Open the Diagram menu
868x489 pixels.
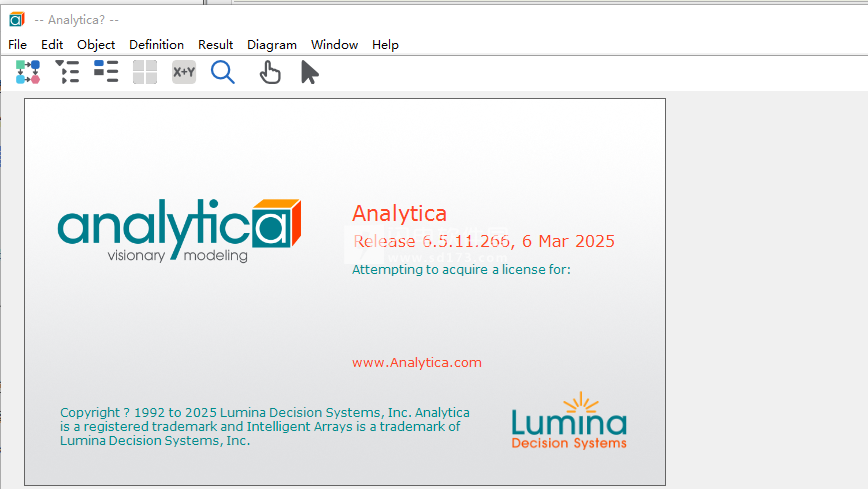click(272, 45)
